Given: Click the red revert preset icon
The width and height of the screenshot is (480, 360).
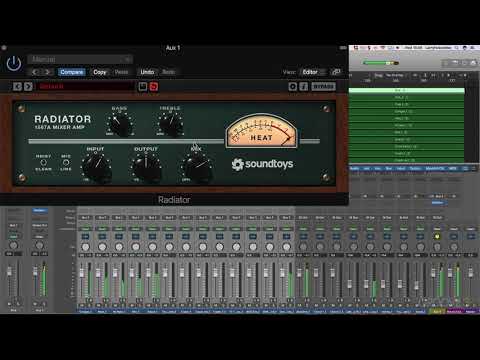Looking at the screenshot, I should point(154,87).
